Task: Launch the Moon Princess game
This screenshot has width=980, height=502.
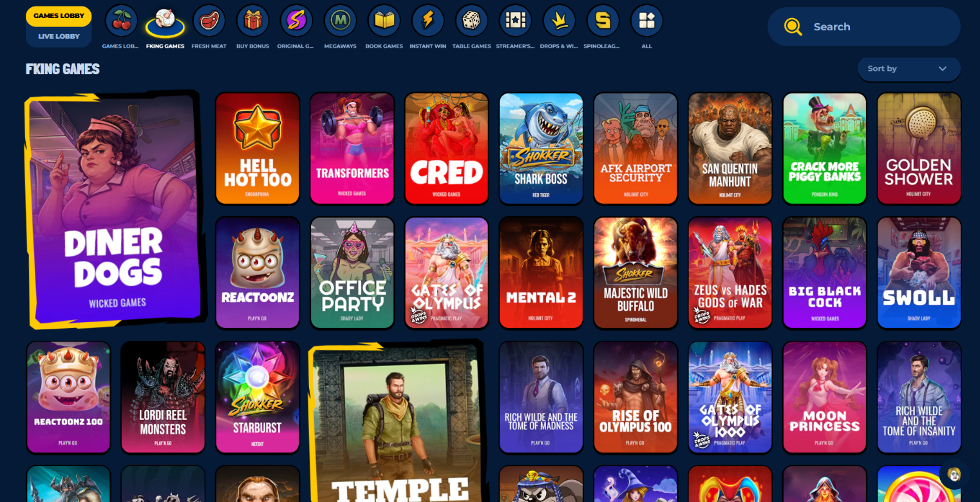Action: pos(825,397)
